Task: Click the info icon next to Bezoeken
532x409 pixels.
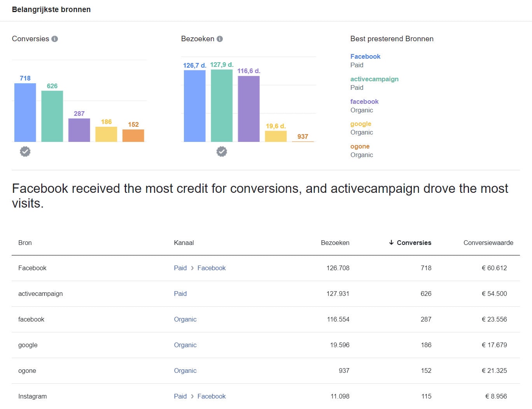Action: click(220, 39)
